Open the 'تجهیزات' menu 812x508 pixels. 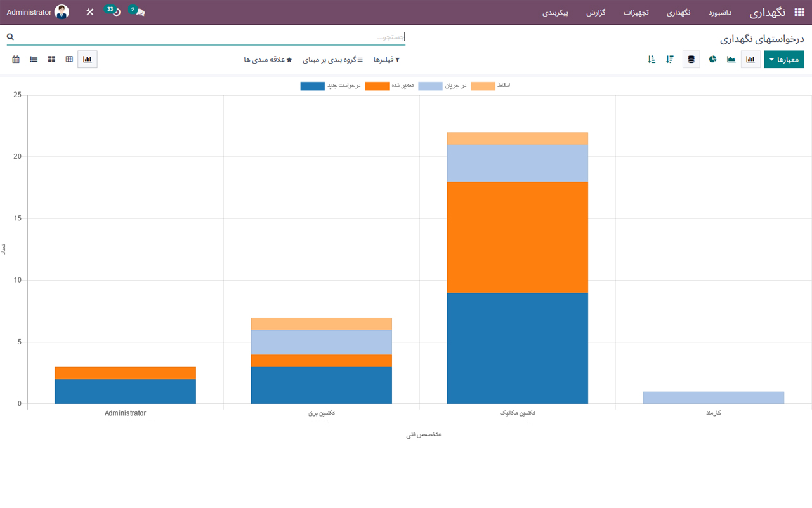(636, 12)
